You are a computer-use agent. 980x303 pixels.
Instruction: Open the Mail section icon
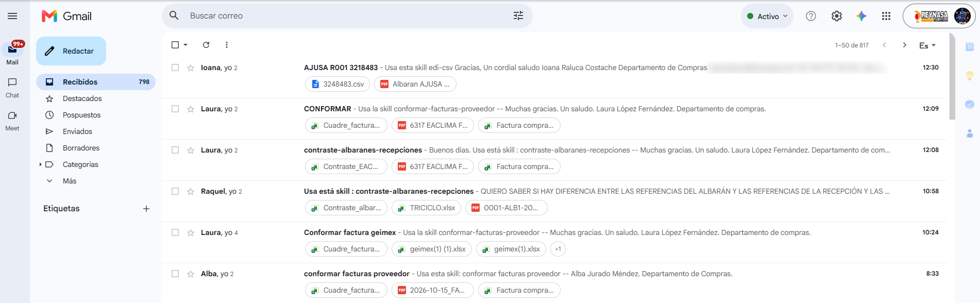tap(12, 49)
